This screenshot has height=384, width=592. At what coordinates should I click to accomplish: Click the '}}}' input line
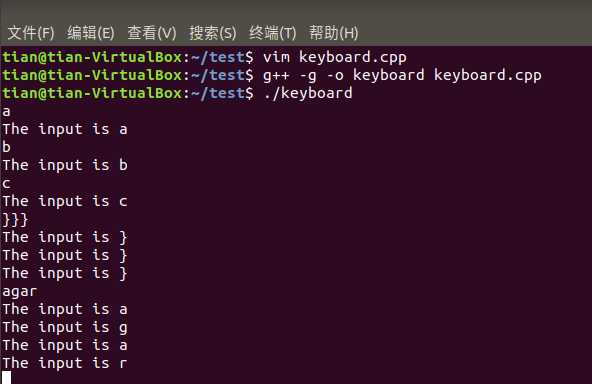click(15, 219)
